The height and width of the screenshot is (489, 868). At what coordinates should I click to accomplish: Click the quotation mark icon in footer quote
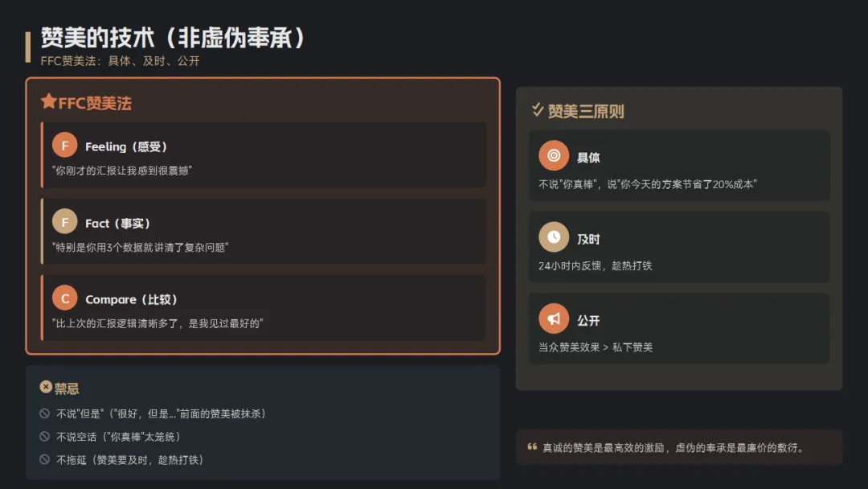(x=532, y=447)
